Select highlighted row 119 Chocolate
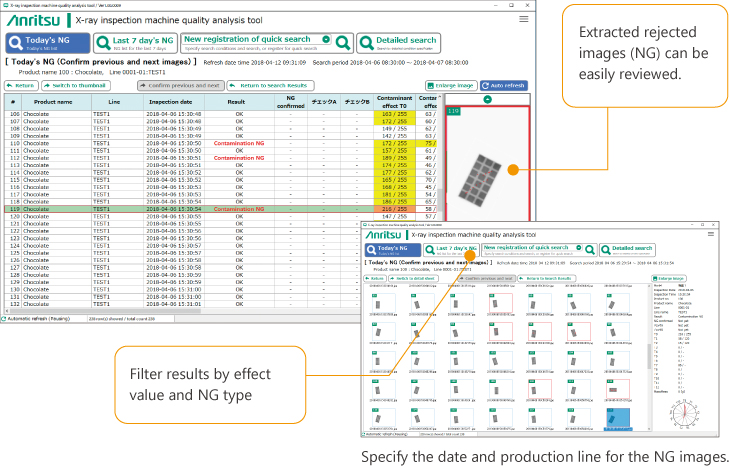The height and width of the screenshot is (468, 730). pyautogui.click(x=222, y=209)
